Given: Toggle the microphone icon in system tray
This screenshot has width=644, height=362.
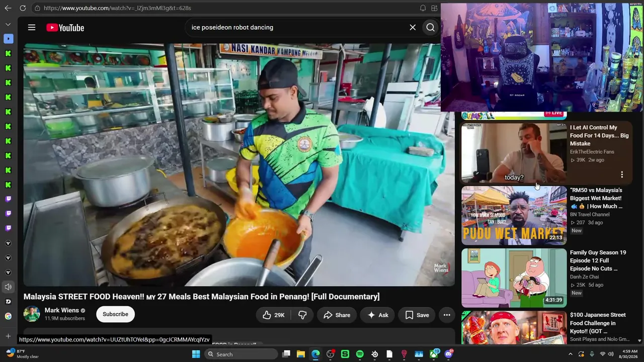Looking at the screenshot, I should (x=592, y=354).
